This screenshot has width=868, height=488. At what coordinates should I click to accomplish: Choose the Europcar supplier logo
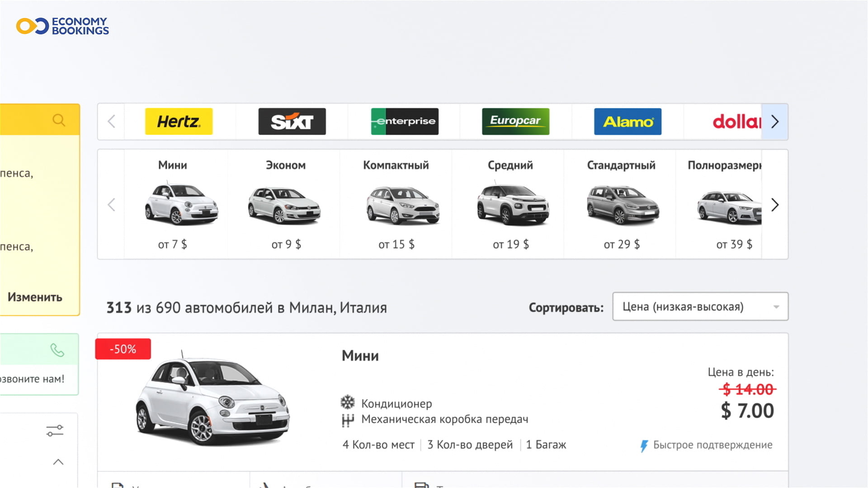515,122
